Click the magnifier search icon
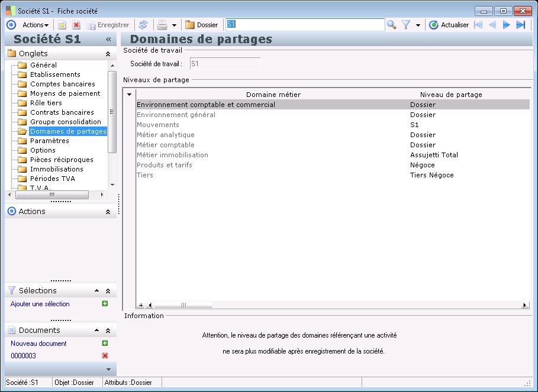 391,25
